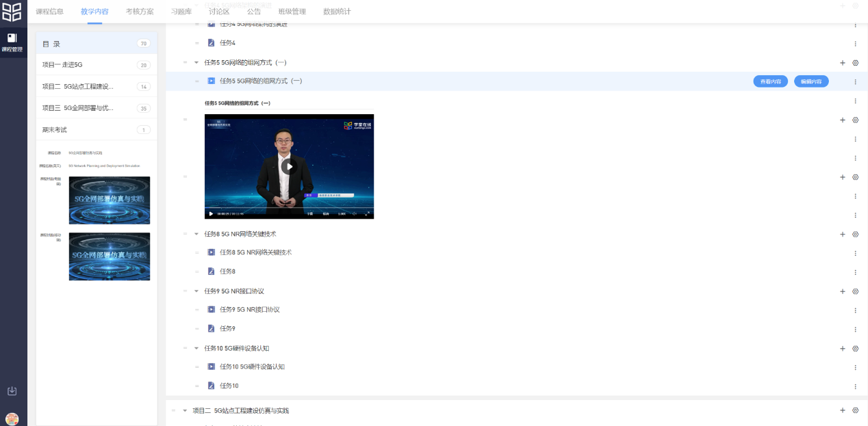This screenshot has width=868, height=426.
Task: Click fullscreen icon in the video player
Action: coord(366,213)
